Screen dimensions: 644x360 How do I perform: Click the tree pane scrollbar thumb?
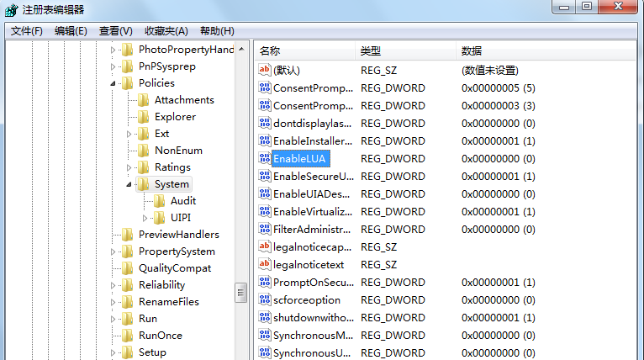tap(241, 293)
